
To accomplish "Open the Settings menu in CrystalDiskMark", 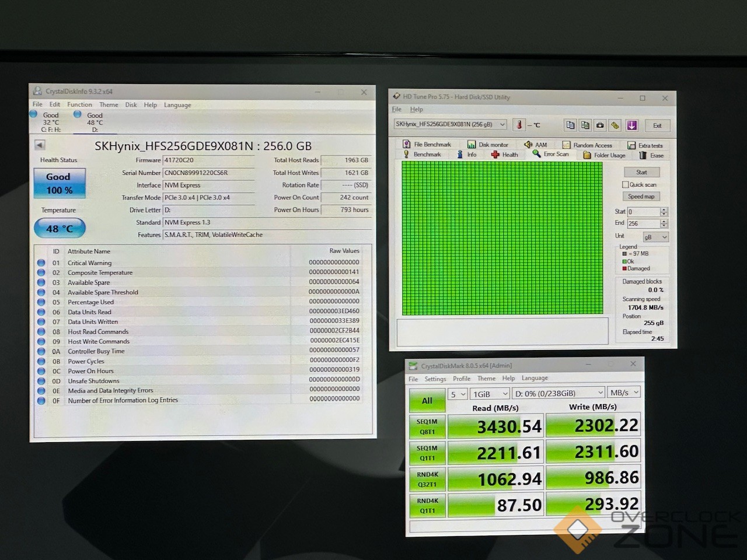I will tap(435, 379).
